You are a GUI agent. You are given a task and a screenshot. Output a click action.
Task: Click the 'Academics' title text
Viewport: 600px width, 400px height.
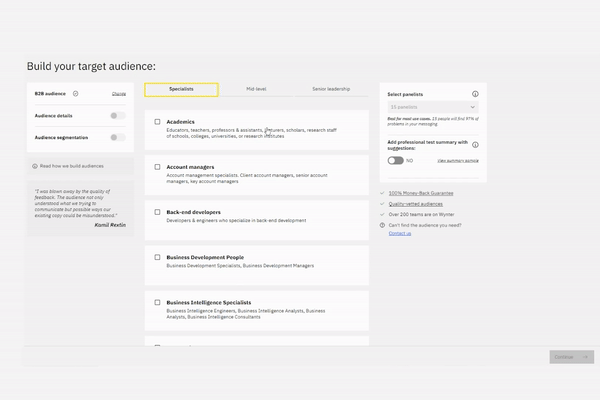(180, 122)
